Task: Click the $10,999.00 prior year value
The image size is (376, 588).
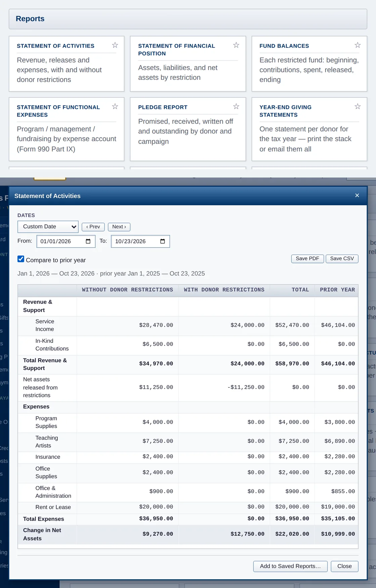Action: [338, 534]
